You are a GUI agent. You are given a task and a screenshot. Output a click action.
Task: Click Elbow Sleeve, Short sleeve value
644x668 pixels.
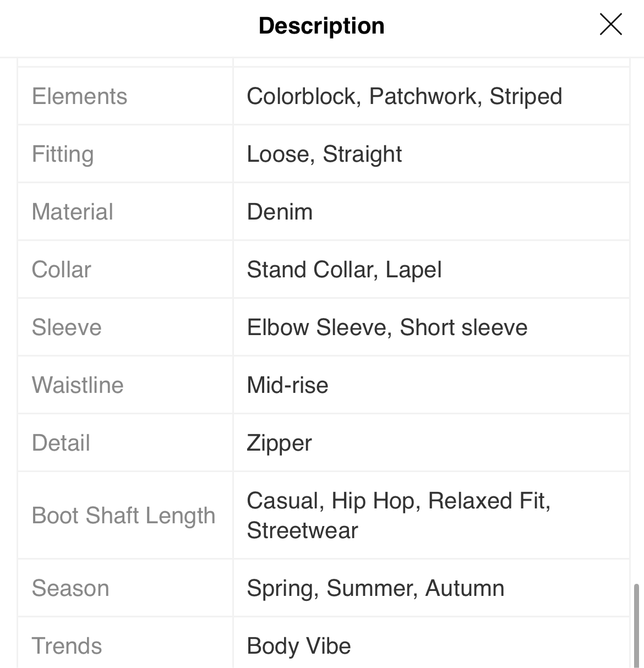pos(387,327)
